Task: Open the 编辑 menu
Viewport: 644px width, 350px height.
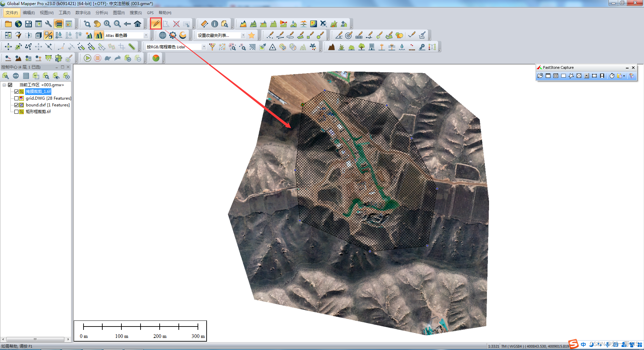Action: coord(29,13)
